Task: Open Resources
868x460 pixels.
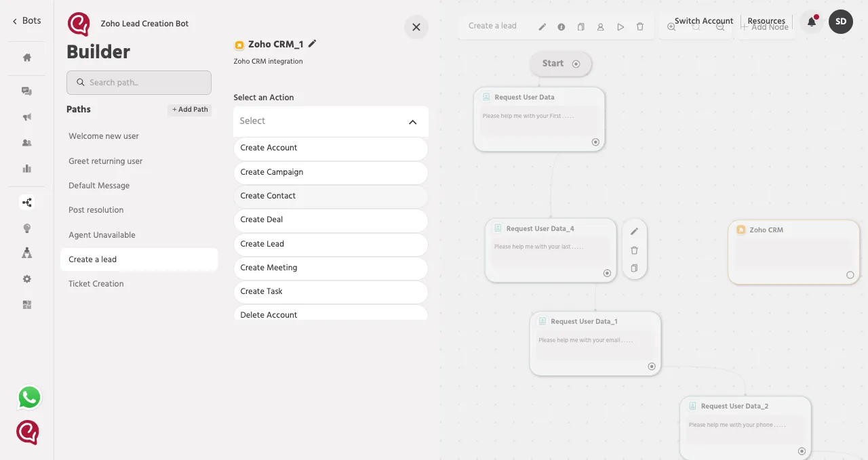Action: point(766,21)
